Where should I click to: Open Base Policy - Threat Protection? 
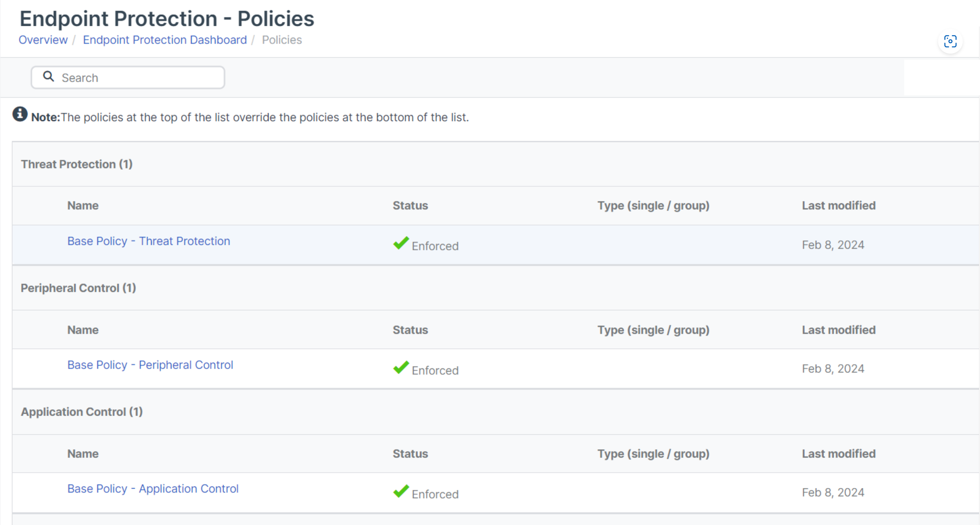(x=148, y=241)
